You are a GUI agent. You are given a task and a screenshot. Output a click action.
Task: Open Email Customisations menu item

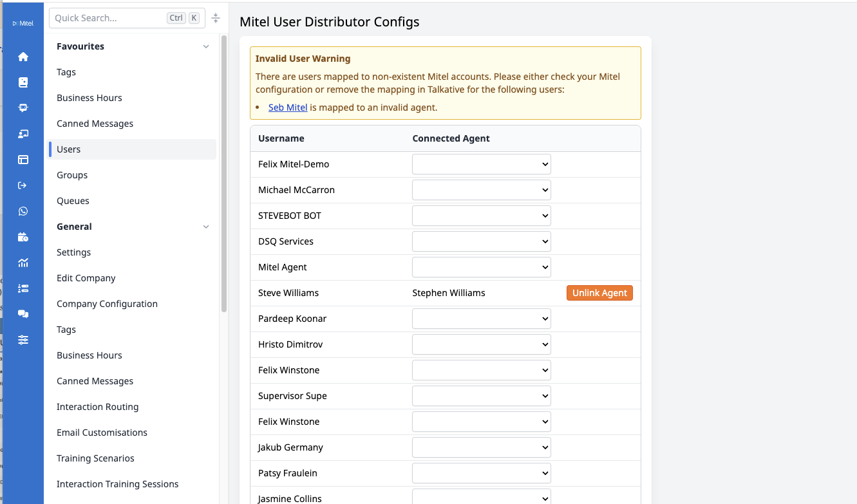tap(102, 433)
